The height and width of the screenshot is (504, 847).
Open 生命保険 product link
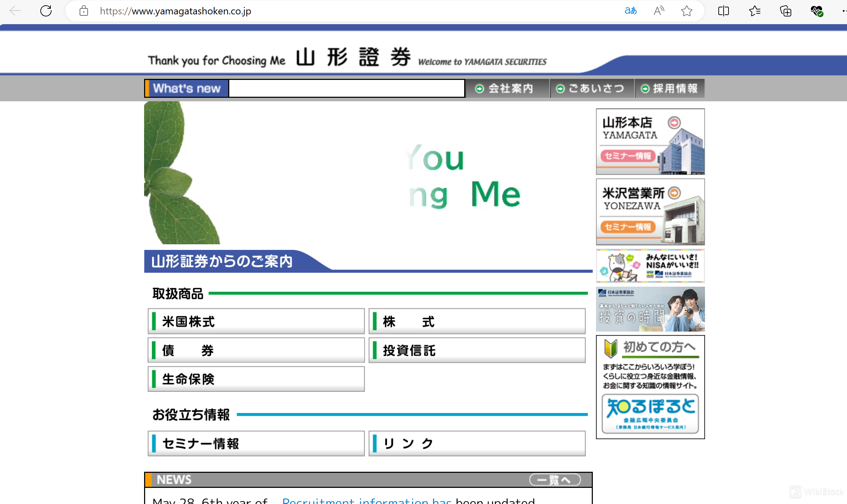(x=256, y=379)
